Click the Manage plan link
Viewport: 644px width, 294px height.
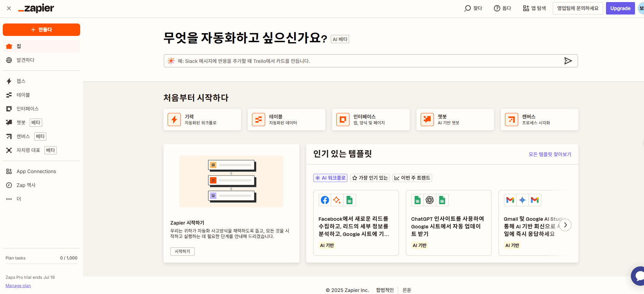(x=18, y=286)
